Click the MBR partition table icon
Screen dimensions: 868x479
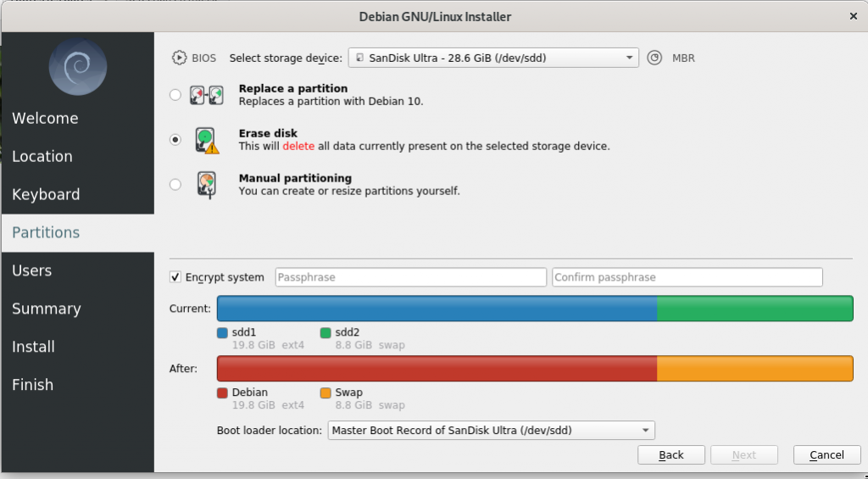tap(654, 58)
